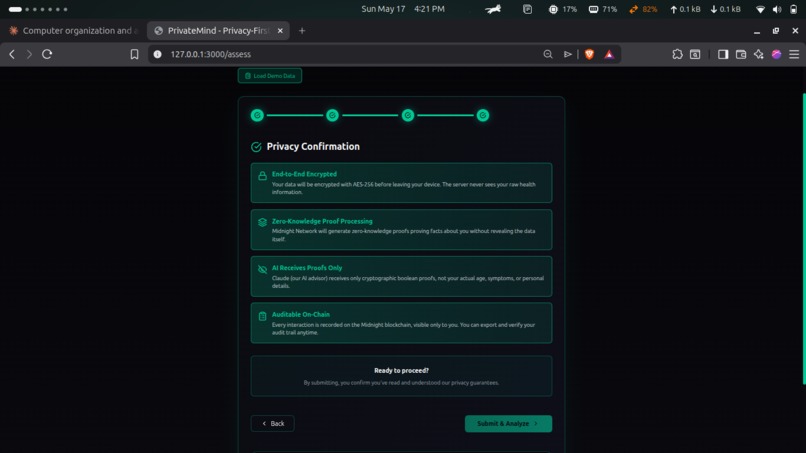Click the End-to-End Encrypted heading
Screen dimensions: 806x453
coord(304,174)
